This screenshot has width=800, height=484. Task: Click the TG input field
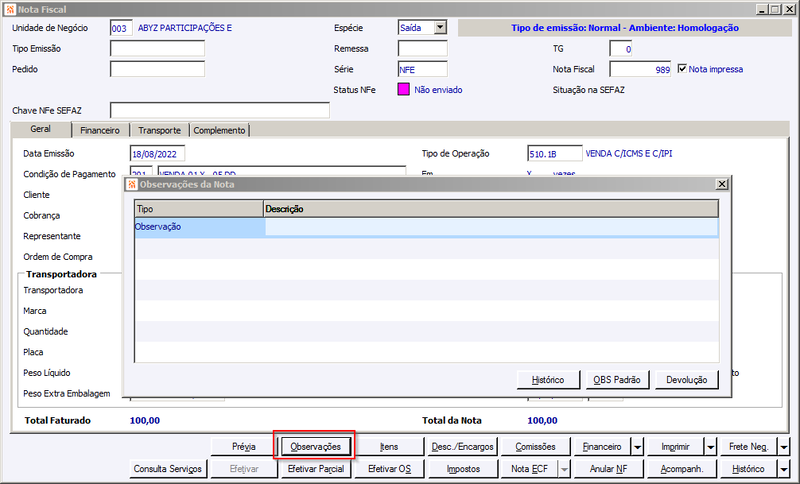(x=621, y=48)
